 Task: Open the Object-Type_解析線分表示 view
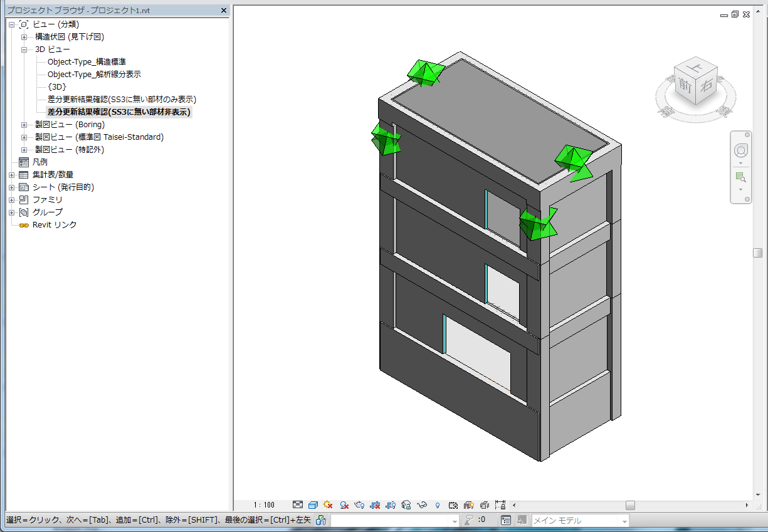(94, 75)
